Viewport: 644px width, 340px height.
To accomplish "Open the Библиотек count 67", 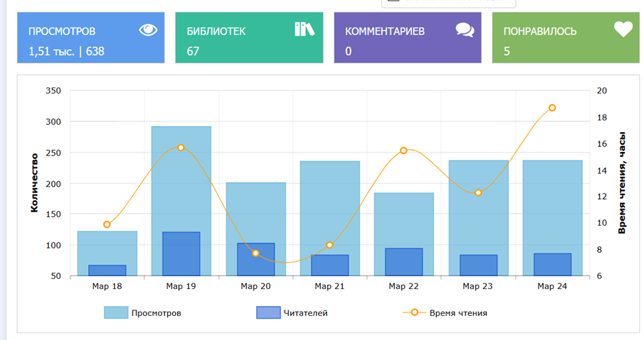I will click(x=193, y=51).
